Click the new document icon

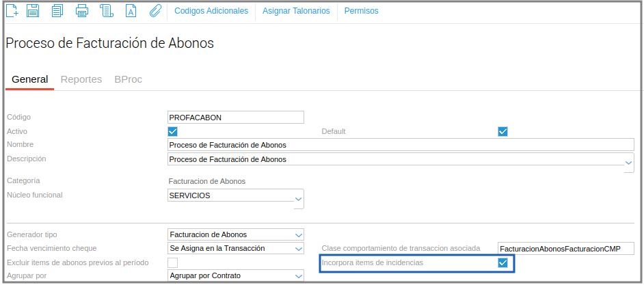12,11
